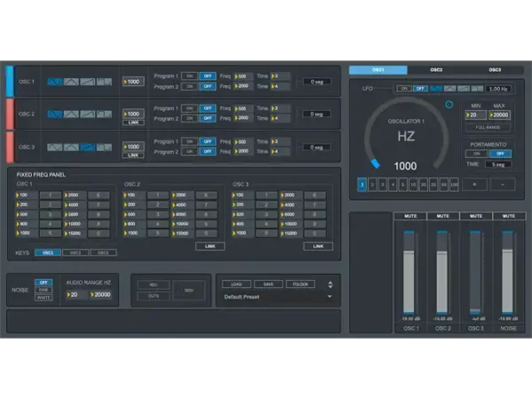Mute the NOISE channel
This screenshot has height=399, width=532.
509,216
